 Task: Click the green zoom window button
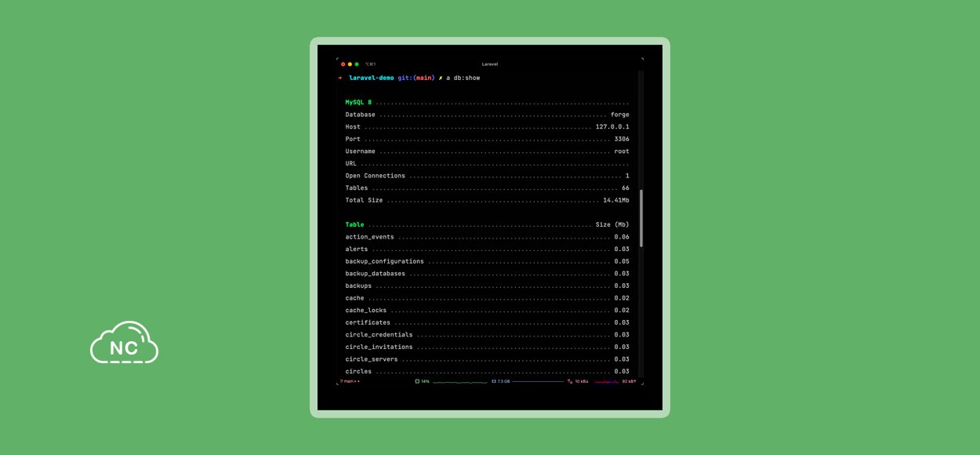357,64
